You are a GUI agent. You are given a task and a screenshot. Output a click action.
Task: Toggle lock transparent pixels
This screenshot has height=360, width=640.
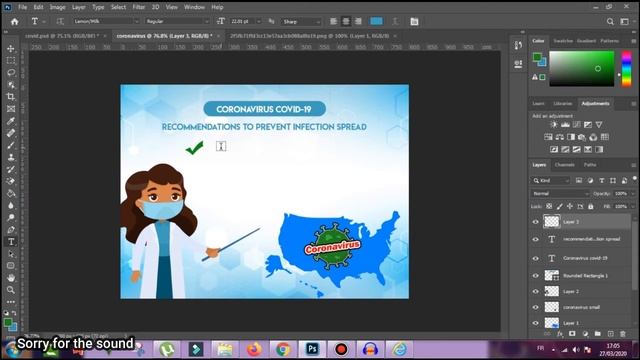click(549, 207)
